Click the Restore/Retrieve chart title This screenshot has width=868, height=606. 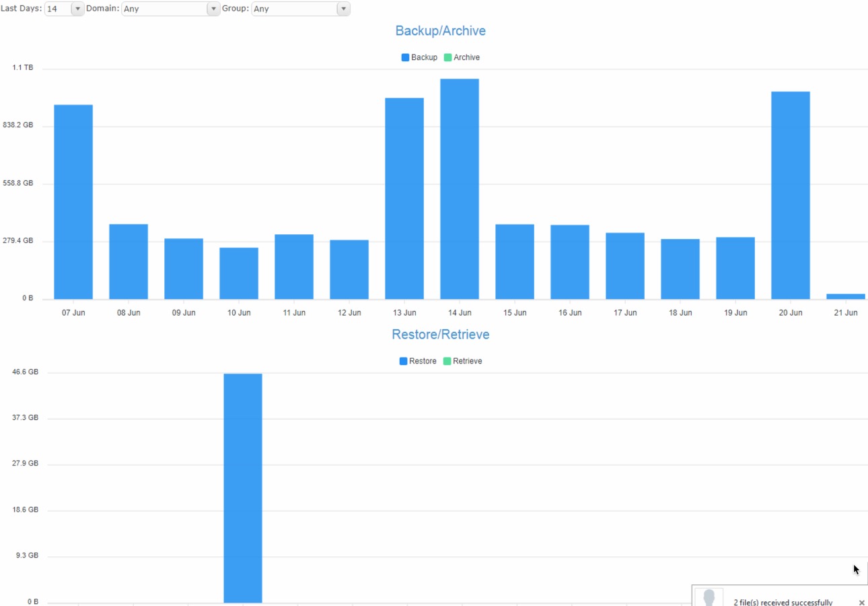click(x=441, y=335)
